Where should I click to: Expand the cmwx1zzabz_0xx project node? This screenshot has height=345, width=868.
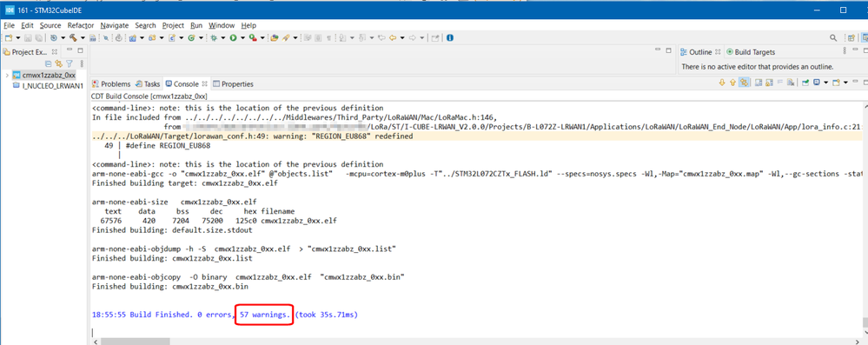[6, 75]
